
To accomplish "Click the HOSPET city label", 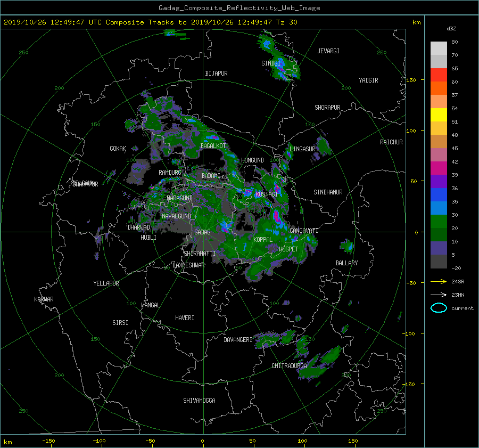I will (288, 249).
